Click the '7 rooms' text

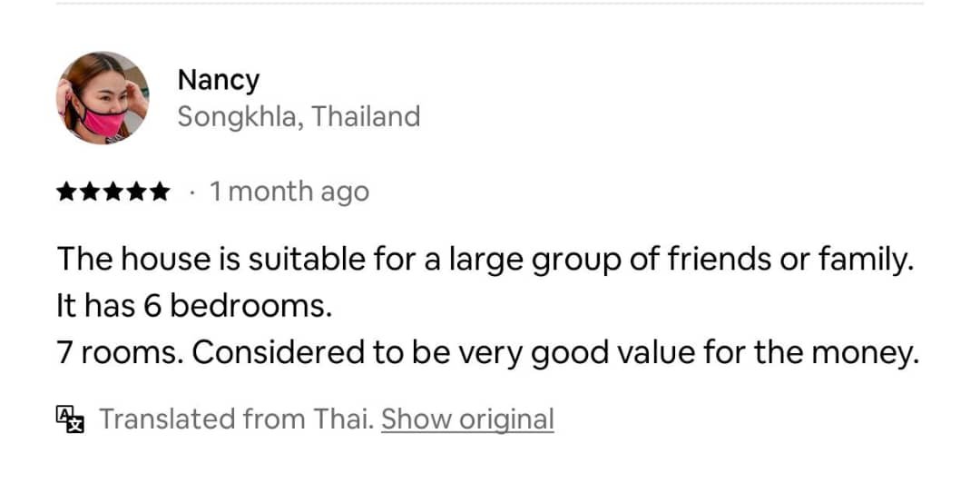click(x=118, y=353)
